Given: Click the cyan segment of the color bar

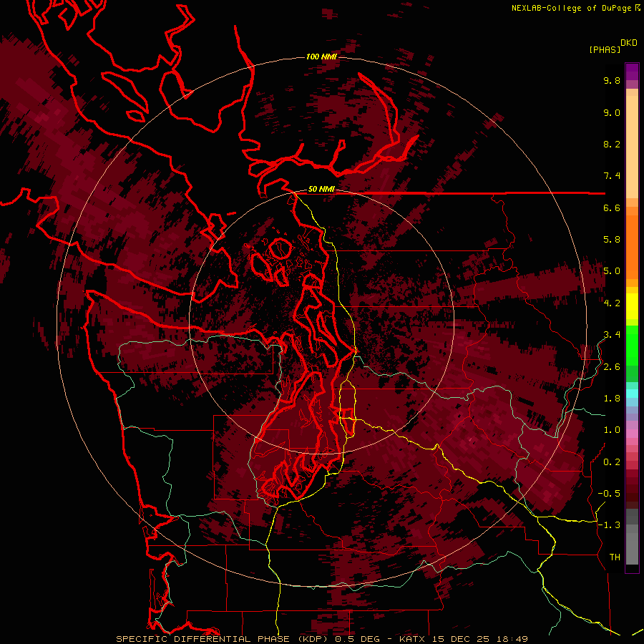Looking at the screenshot, I should pyautogui.click(x=632, y=394).
